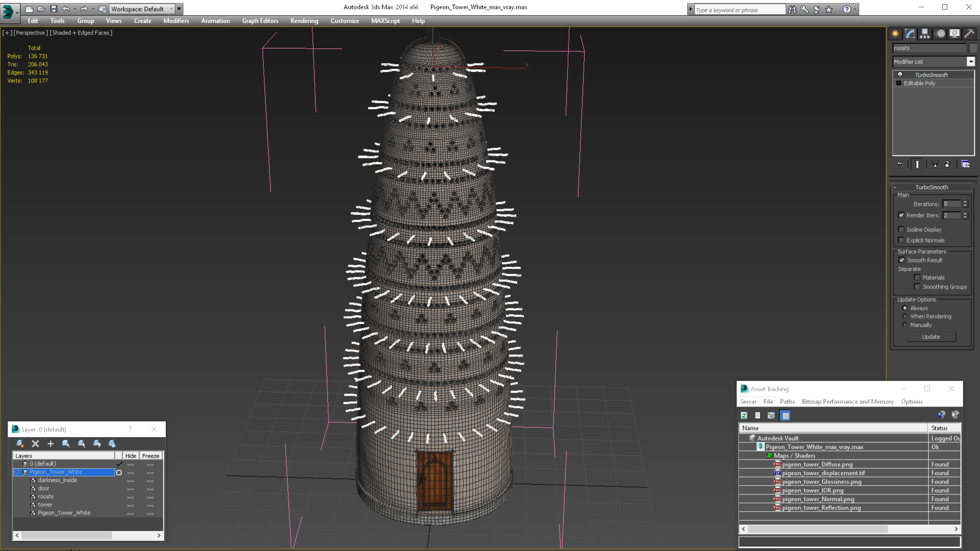Click the help question mark icon

pos(847,9)
